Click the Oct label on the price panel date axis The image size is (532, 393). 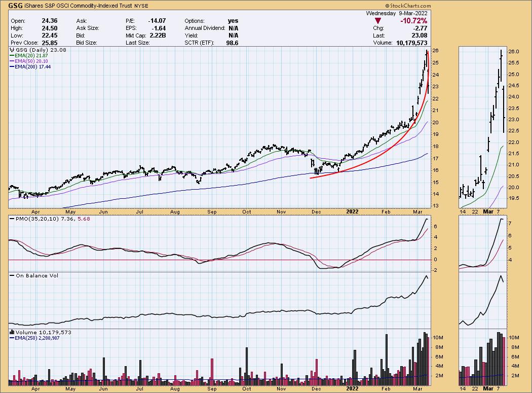point(247,211)
